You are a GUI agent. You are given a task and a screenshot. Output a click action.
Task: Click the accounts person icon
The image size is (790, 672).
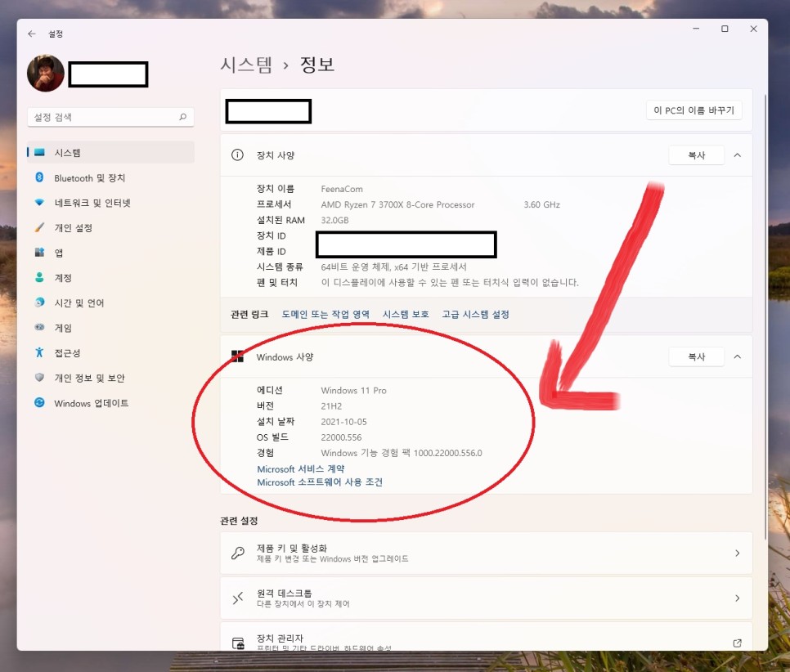coord(39,277)
